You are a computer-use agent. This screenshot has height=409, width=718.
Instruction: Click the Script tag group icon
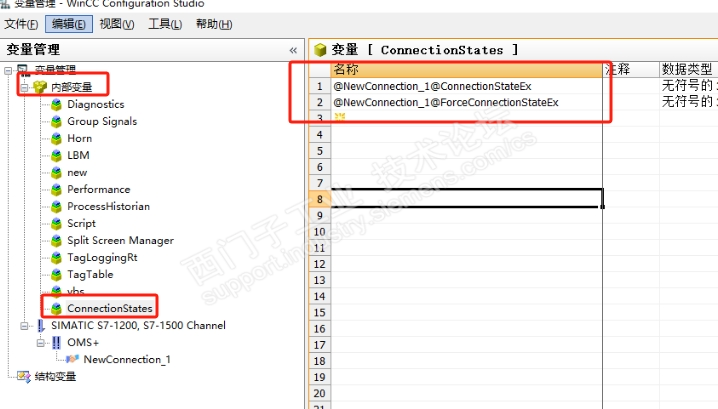(x=56, y=224)
